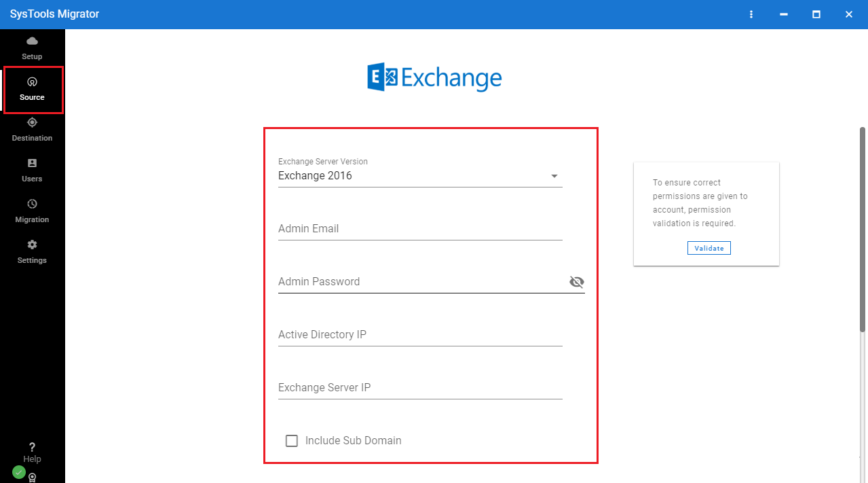Select the Active Directory IP field
Screen dimensions: 868x483
pyautogui.click(x=419, y=335)
